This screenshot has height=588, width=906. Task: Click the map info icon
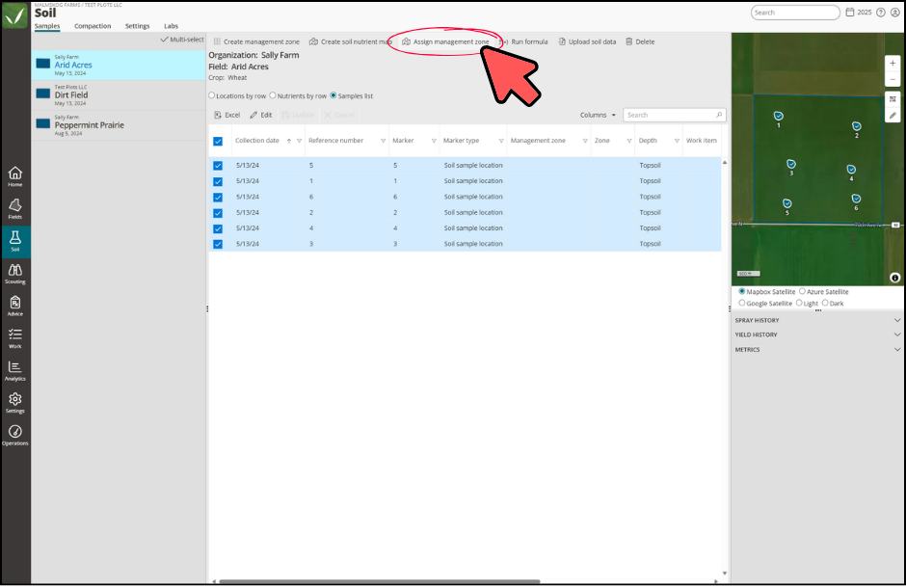895,278
